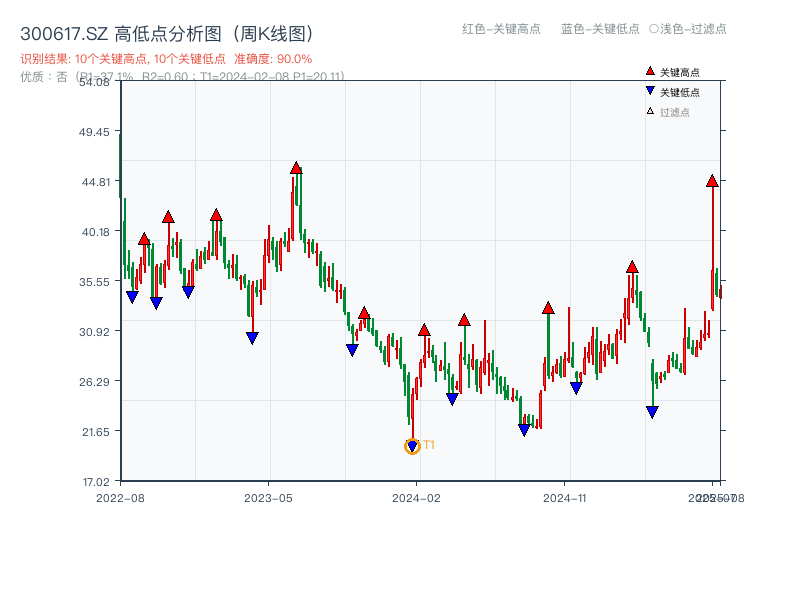Image resolution: width=800 pixels, height=600 pixels.
Task: Click the 21.65 y-axis label
Action: click(95, 432)
